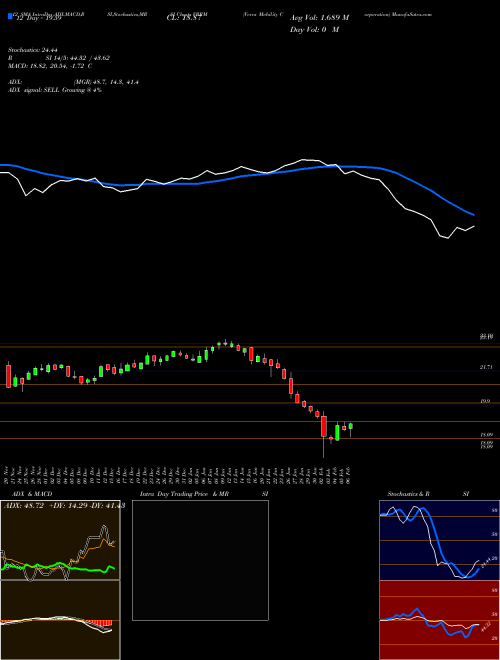The image size is (500, 660).
Task: Click the empty Intra Day Trading Price box
Action: pyautogui.click(x=200, y=560)
